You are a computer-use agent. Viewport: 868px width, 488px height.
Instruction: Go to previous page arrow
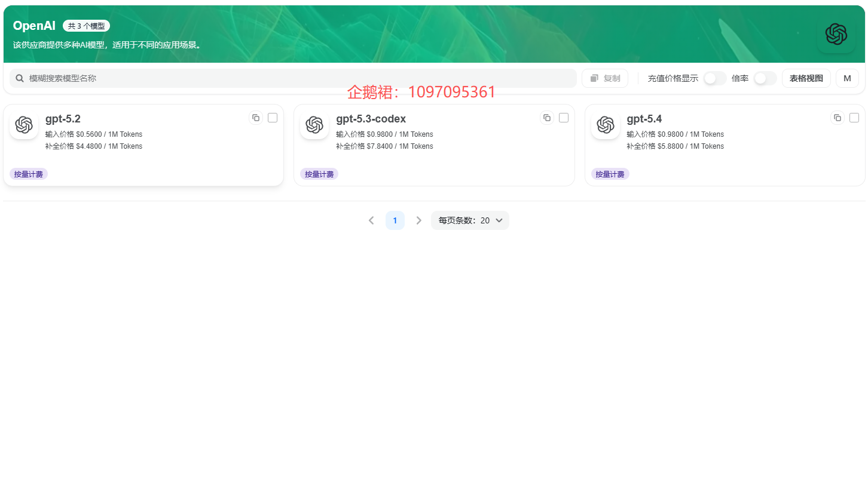tap(371, 220)
